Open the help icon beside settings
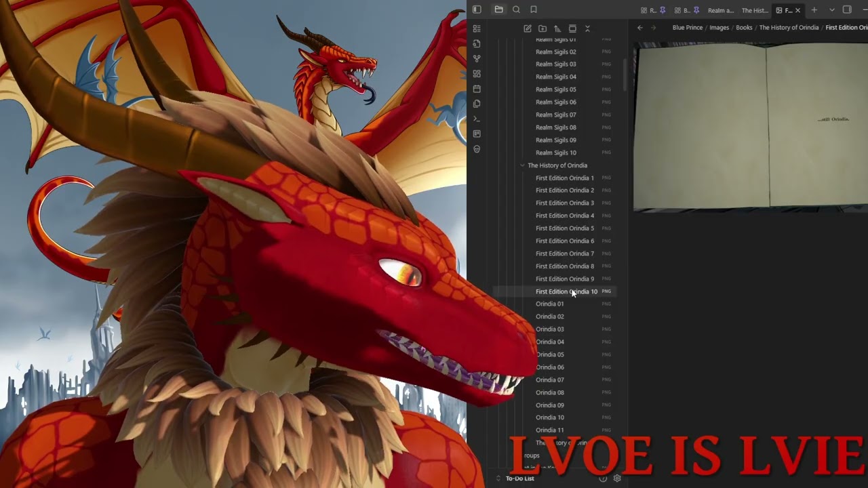The height and width of the screenshot is (488, 868). point(603,479)
